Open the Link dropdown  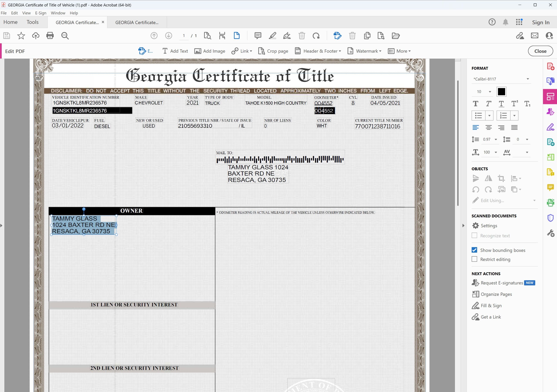click(242, 51)
